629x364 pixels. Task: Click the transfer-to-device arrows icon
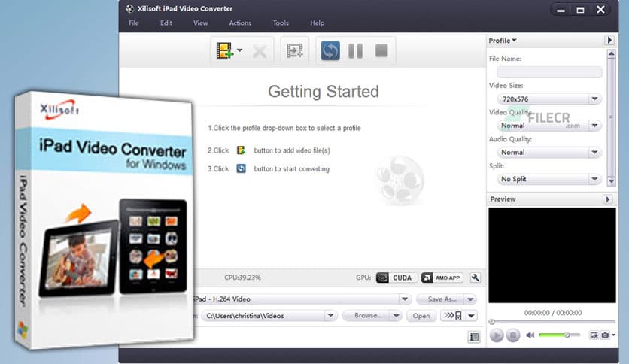point(453,316)
